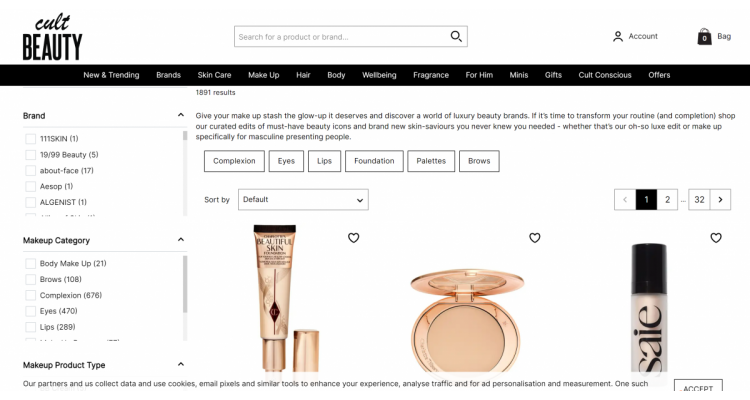Click the Eyes quick filter button
The height and width of the screenshot is (400, 750).
286,161
